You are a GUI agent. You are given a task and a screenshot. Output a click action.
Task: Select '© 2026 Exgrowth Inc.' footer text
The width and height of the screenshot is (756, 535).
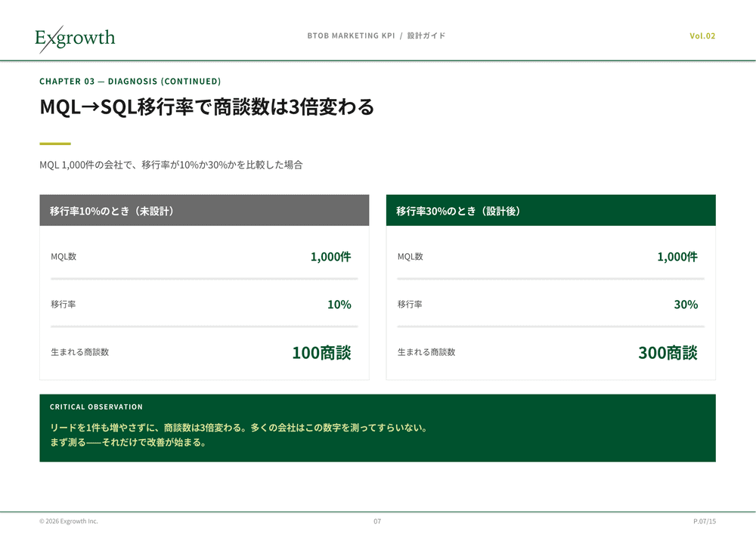(69, 521)
